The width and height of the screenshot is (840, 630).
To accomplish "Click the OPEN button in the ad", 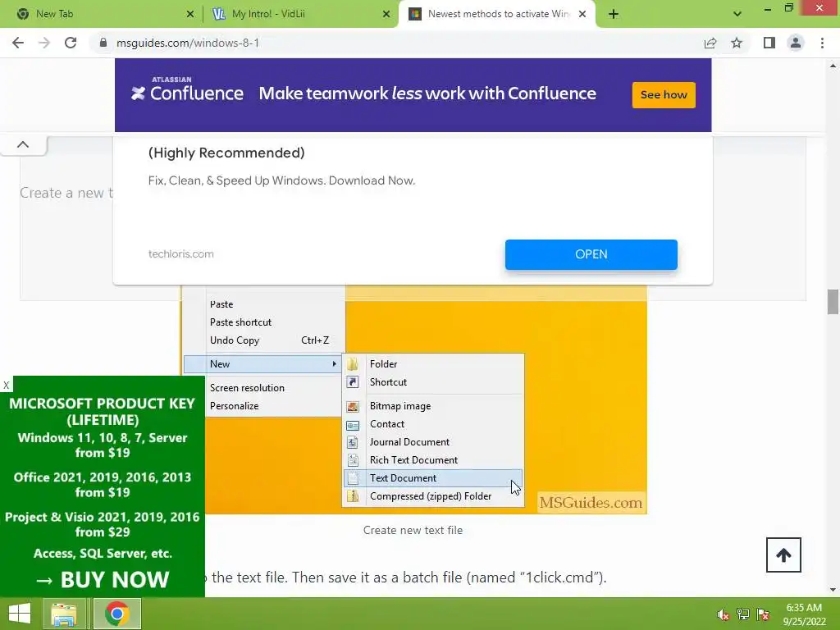I will 591,254.
